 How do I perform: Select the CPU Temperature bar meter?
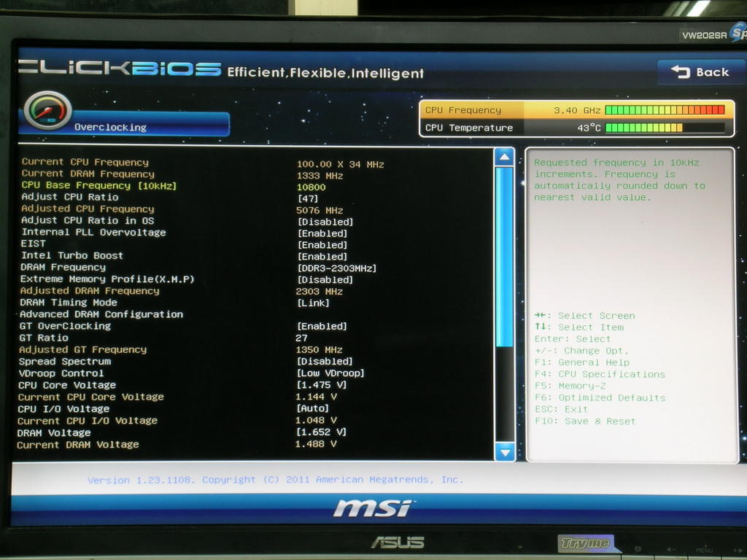click(665, 128)
